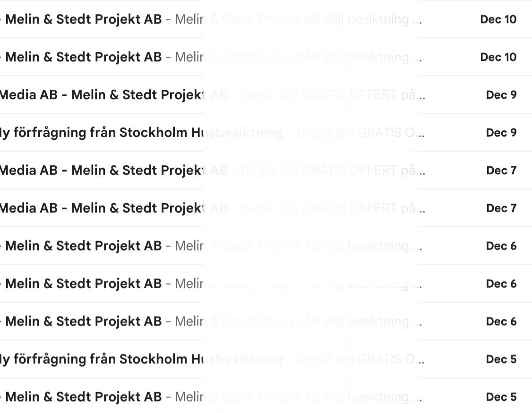532x413 pixels.
Task: Open the Dec 5 Melin & Stedt email
Action: (x=84, y=397)
